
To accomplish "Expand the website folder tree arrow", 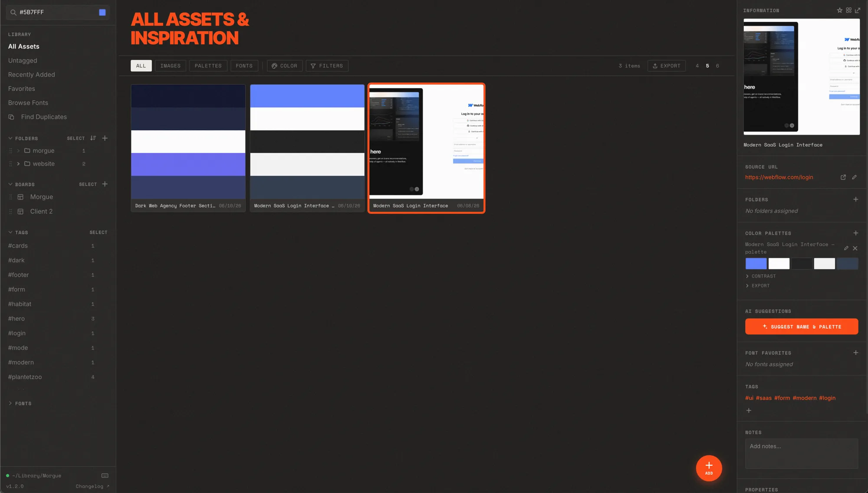I will tap(18, 164).
